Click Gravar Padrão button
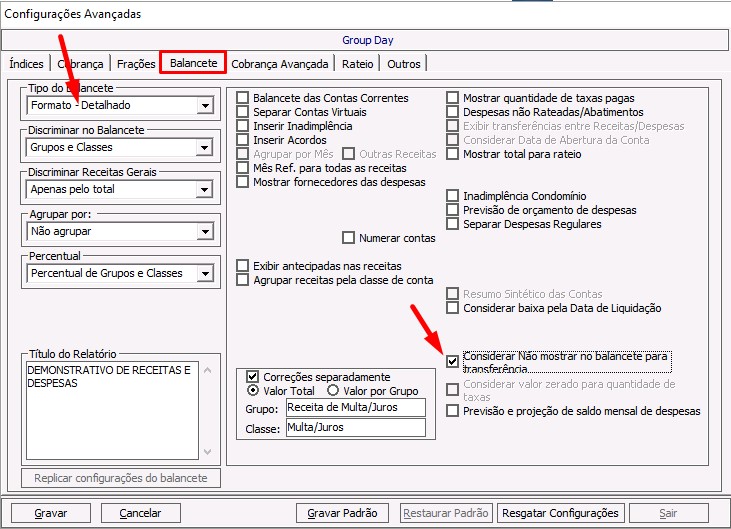 [342, 513]
